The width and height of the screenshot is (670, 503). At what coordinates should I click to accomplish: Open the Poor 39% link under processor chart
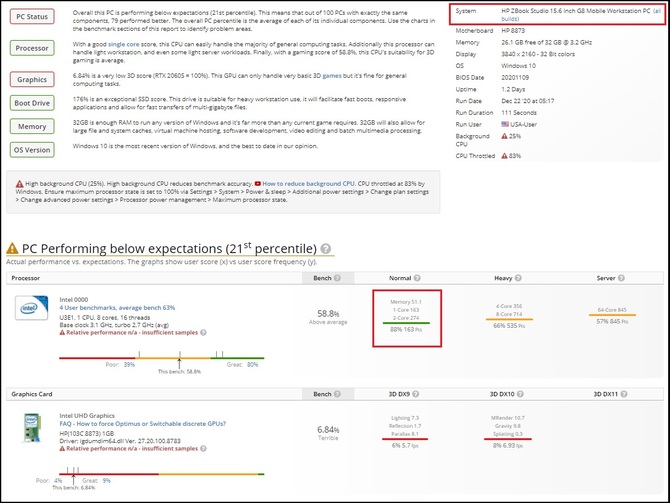[129, 365]
